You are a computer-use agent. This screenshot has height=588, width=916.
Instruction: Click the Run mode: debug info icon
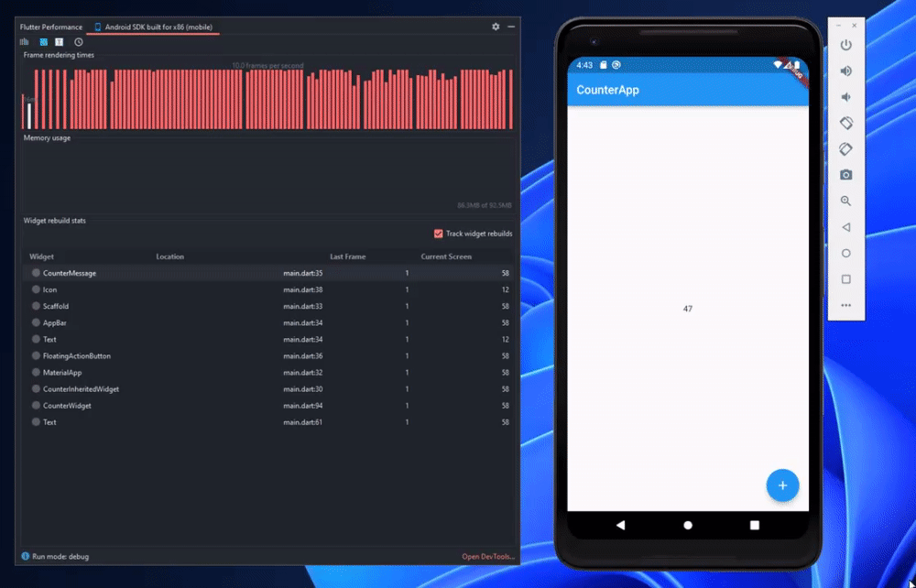pyautogui.click(x=25, y=557)
